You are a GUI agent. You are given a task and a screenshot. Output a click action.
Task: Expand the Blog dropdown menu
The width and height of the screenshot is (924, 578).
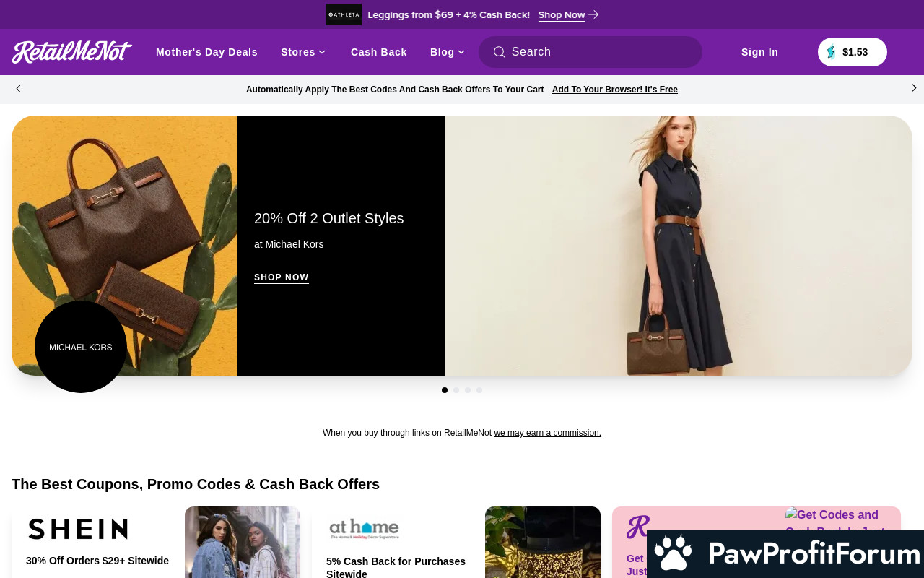[448, 52]
